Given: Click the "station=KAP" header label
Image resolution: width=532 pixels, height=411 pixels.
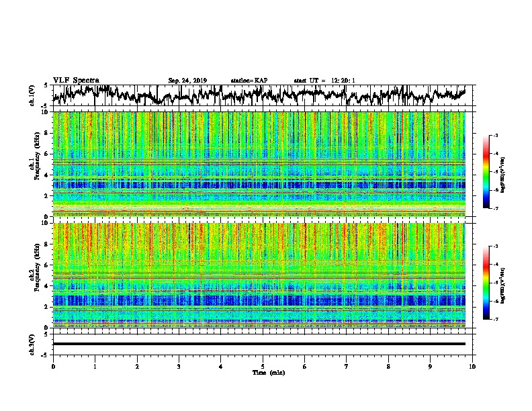Looking at the screenshot, I should 249,81.
